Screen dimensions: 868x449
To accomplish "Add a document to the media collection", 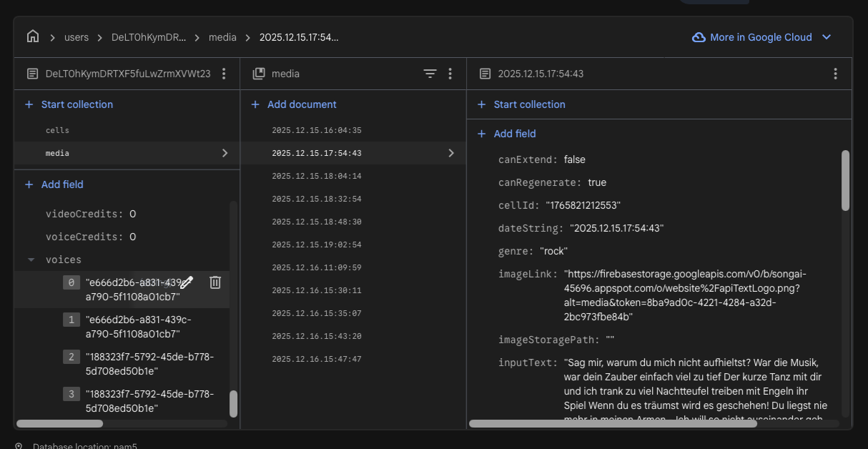I will [294, 104].
